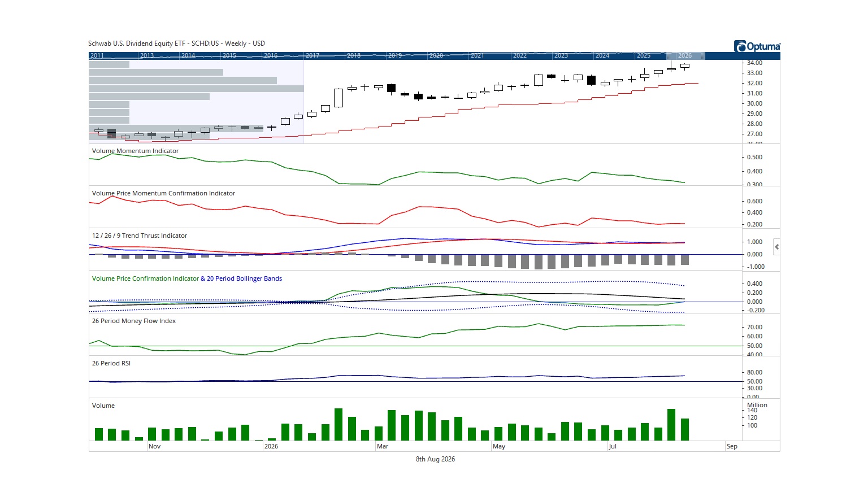Click the Optuma logo
The width and height of the screenshot is (868, 488).
point(757,46)
